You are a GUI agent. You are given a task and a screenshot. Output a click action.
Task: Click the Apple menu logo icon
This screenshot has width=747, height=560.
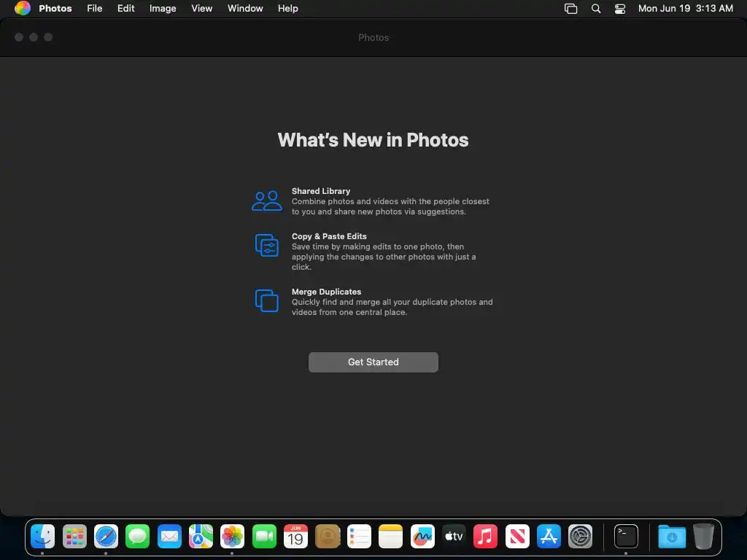click(23, 8)
